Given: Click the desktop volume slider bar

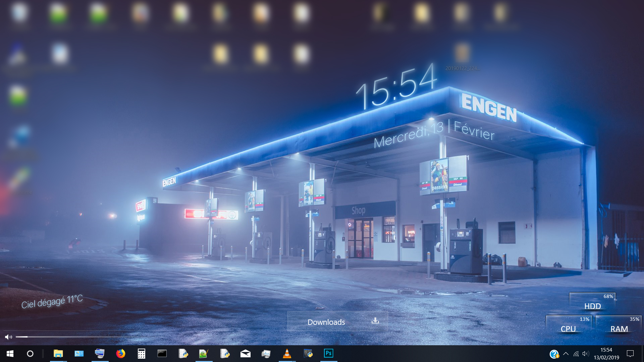Looking at the screenshot, I should (x=67, y=337).
